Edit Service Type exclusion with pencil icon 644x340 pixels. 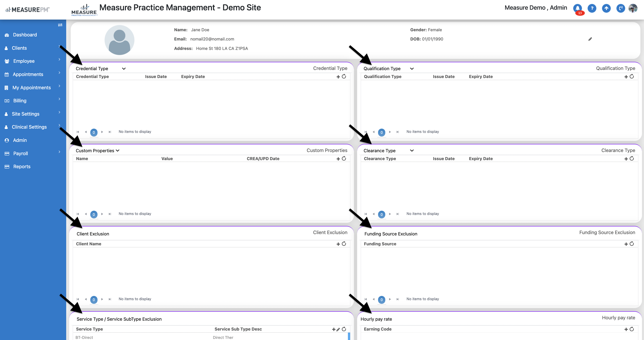338,329
